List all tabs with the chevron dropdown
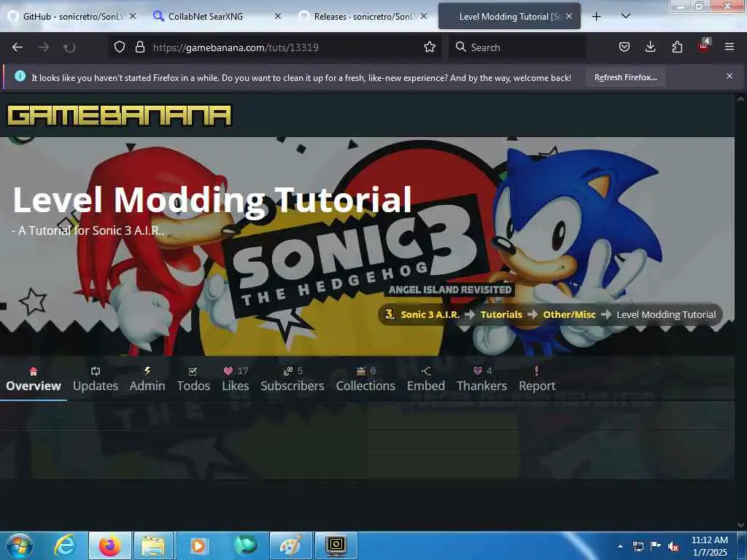The width and height of the screenshot is (747, 560). (625, 16)
